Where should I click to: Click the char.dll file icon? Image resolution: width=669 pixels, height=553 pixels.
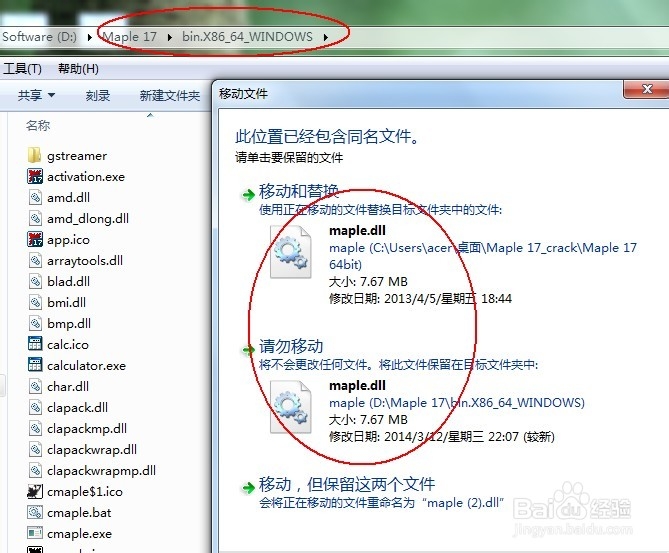(x=35, y=386)
